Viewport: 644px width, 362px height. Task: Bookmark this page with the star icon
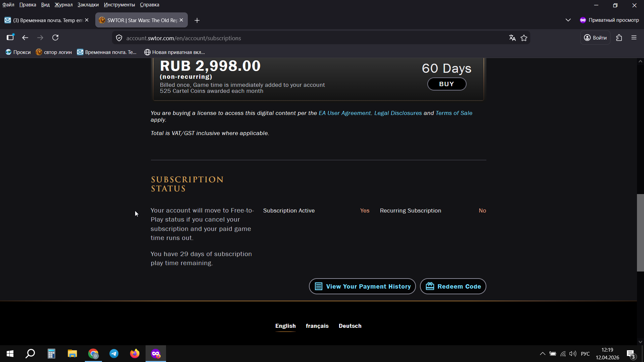(524, 38)
